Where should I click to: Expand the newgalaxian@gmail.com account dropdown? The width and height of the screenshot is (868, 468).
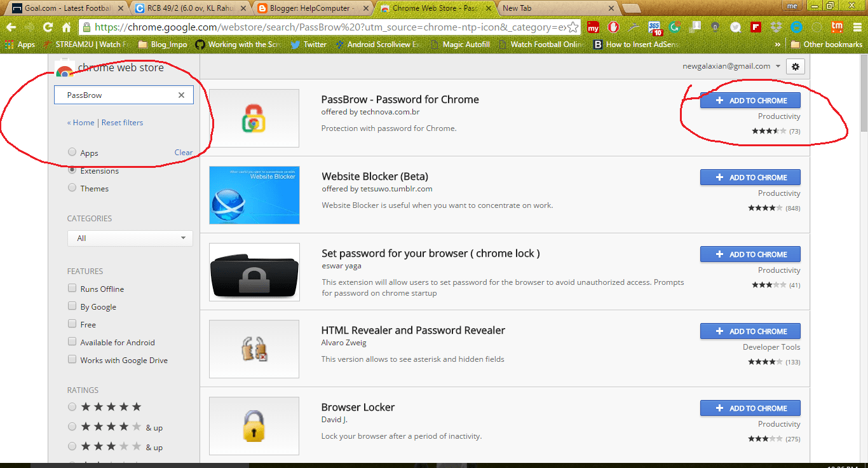pos(731,66)
